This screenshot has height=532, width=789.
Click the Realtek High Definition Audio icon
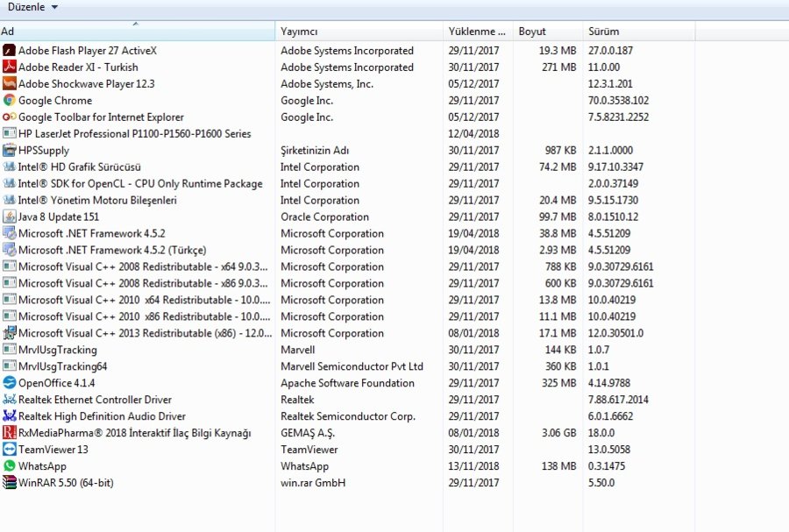pyautogui.click(x=9, y=415)
